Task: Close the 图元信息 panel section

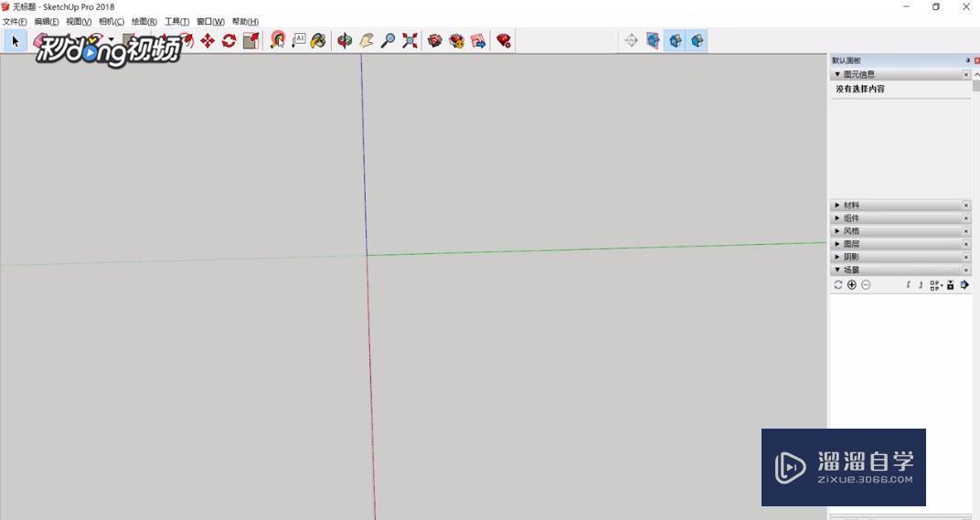Action: click(965, 74)
